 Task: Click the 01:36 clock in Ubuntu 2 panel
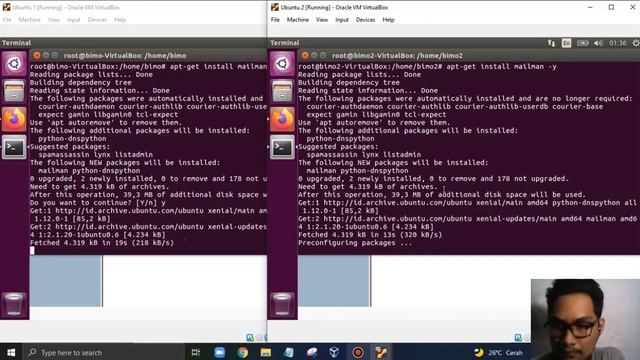point(618,43)
